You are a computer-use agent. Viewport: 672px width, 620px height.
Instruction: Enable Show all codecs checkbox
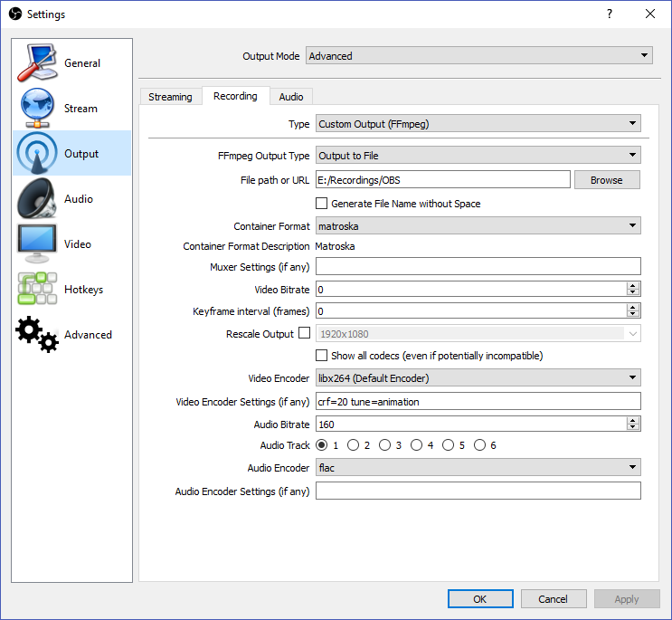coord(321,356)
